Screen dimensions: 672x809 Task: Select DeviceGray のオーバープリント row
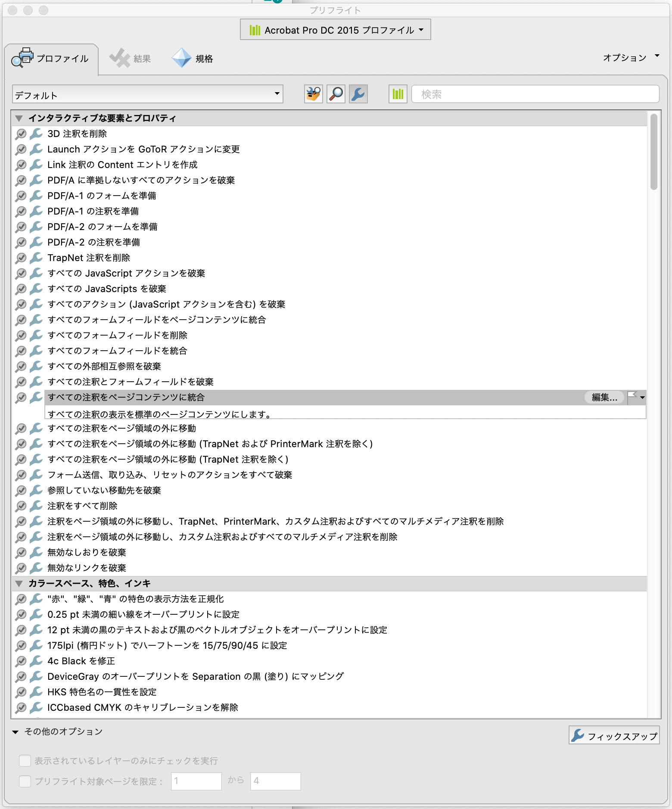click(x=330, y=676)
